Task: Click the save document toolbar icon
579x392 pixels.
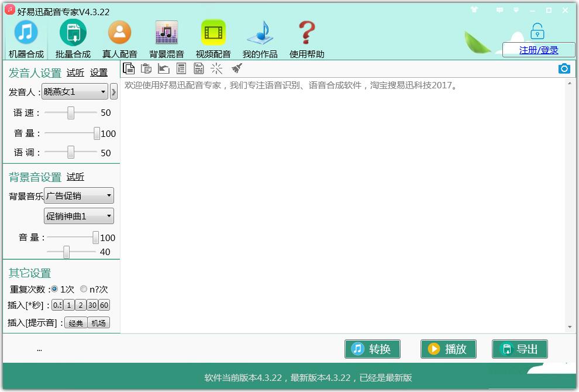Action: point(199,69)
